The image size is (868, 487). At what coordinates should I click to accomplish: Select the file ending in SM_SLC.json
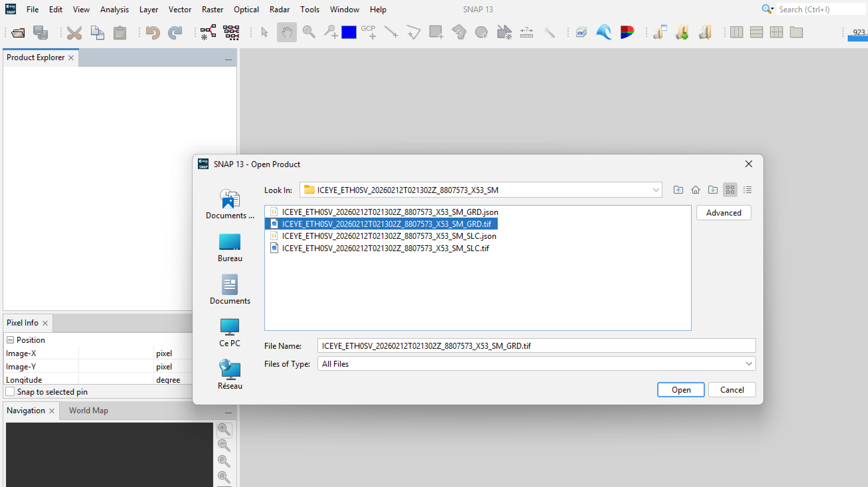point(384,236)
